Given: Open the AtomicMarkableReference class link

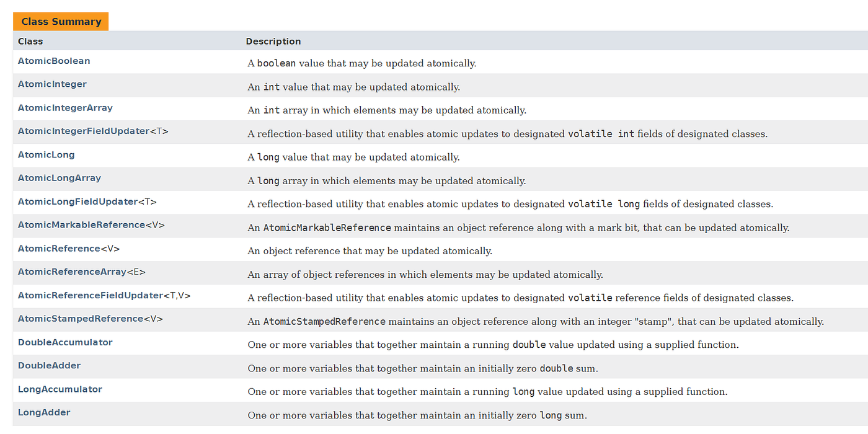Looking at the screenshot, I should (x=81, y=225).
